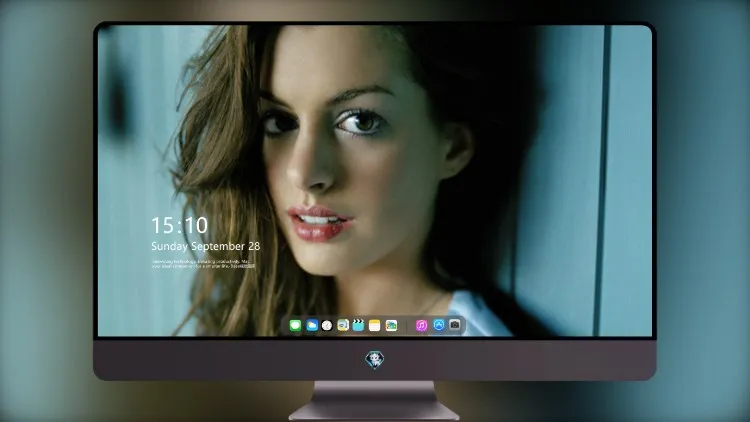Open the pink iTunes music app
This screenshot has height=422, width=750.
(x=421, y=326)
